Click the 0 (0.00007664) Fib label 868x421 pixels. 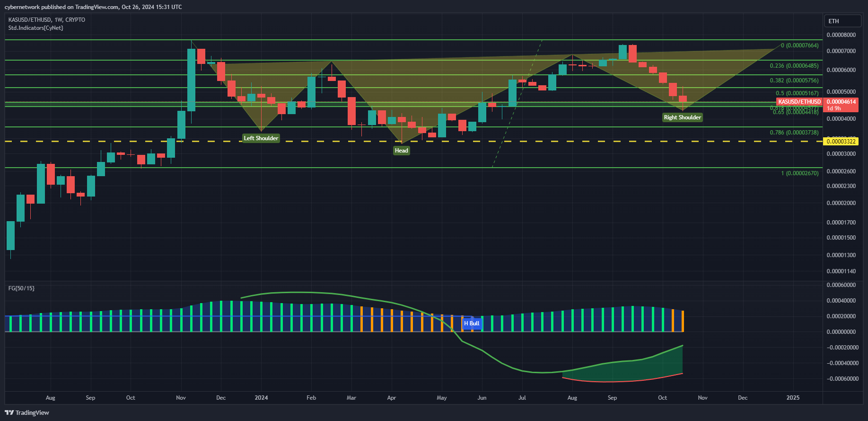coord(799,45)
